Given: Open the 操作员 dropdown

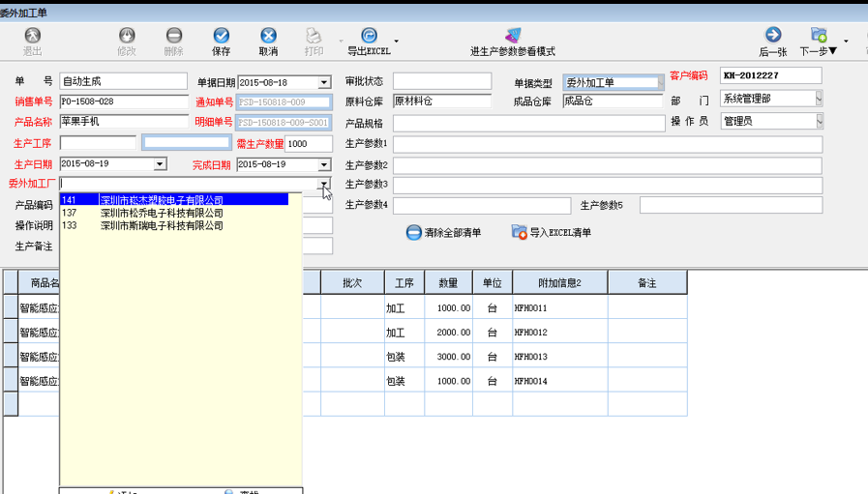Looking at the screenshot, I should (820, 121).
